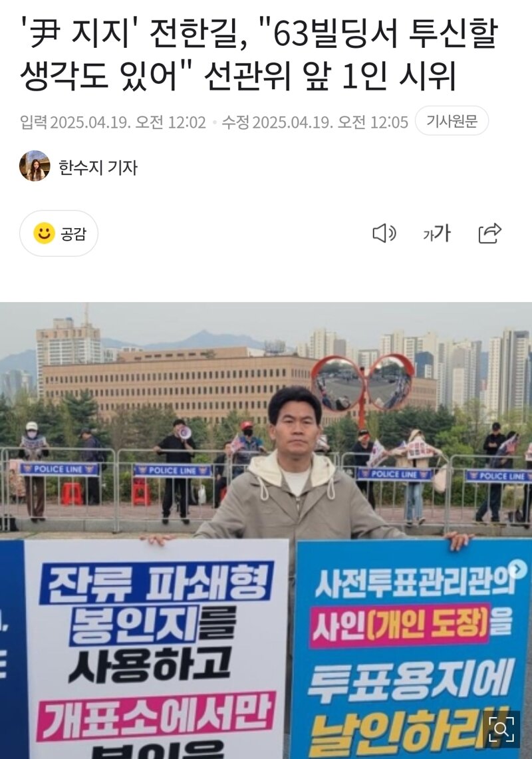Open the 가가 font size control
This screenshot has height=759, width=532.
click(x=437, y=233)
